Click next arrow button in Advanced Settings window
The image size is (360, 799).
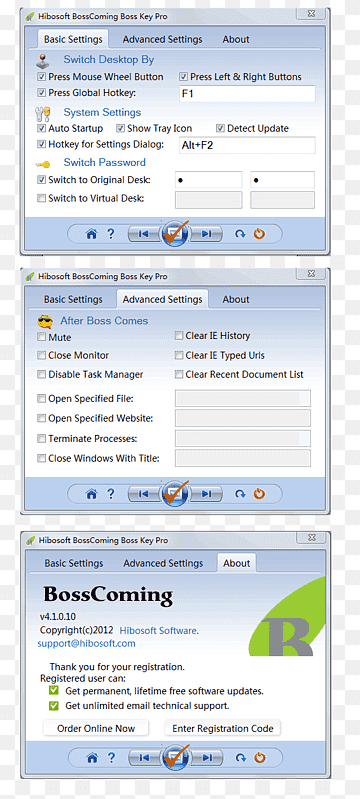tap(207, 494)
